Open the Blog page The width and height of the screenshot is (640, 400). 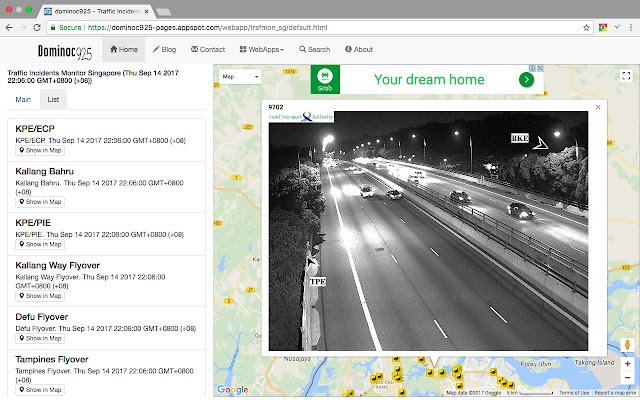(x=164, y=49)
